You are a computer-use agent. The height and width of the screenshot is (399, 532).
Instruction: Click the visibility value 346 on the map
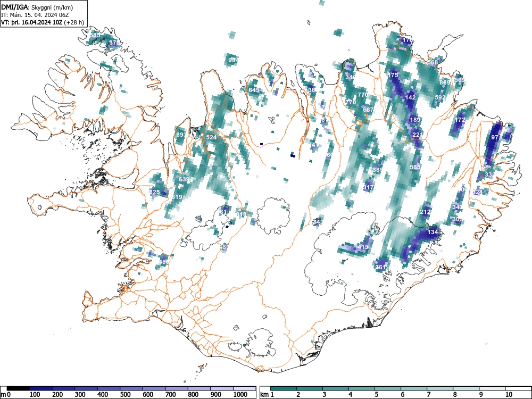pyautogui.click(x=351, y=77)
